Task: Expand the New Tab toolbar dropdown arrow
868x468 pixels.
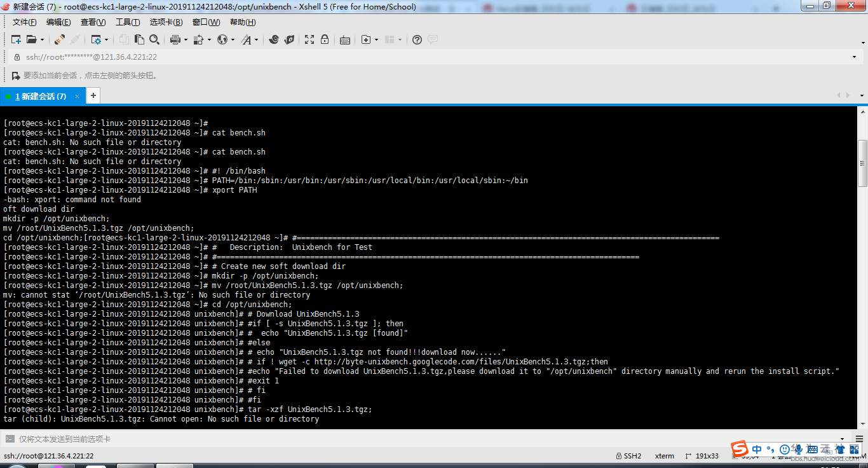Action: click(376, 39)
